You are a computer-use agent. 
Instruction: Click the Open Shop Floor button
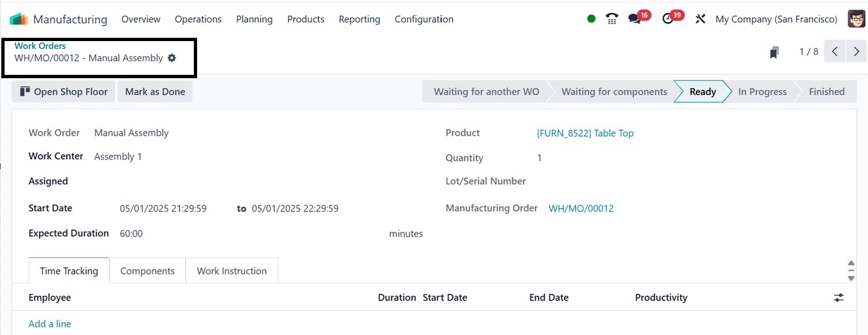(x=63, y=92)
